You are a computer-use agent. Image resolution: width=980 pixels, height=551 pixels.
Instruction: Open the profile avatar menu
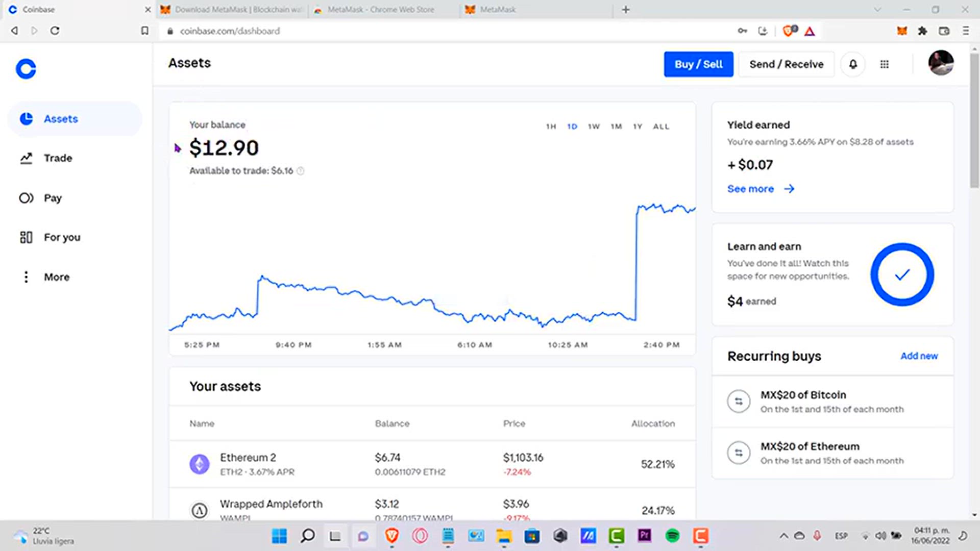tap(941, 63)
